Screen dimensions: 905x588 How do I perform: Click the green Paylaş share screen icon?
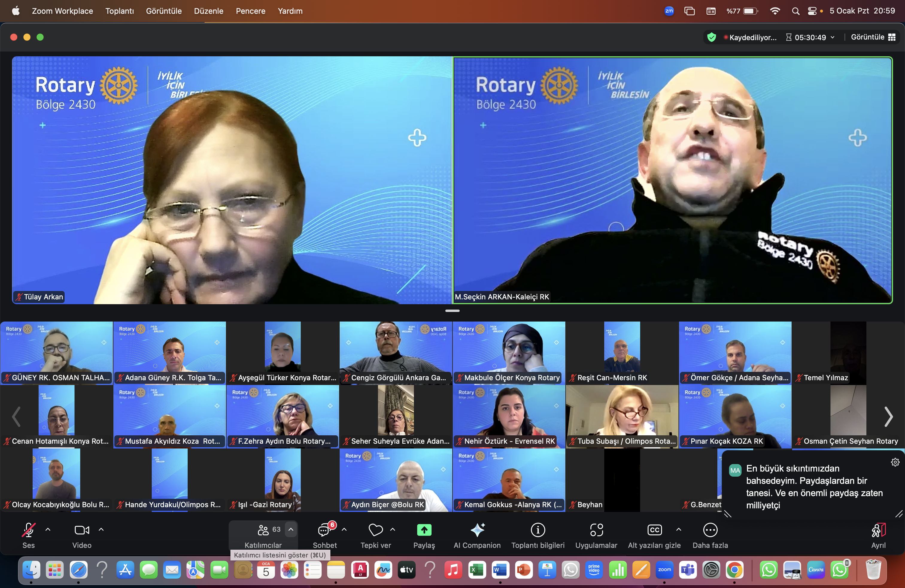click(x=424, y=530)
